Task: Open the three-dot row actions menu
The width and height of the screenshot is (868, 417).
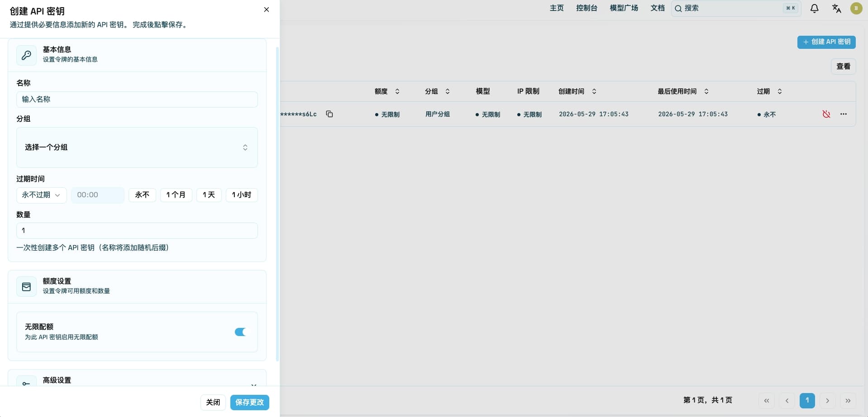Action: [844, 114]
